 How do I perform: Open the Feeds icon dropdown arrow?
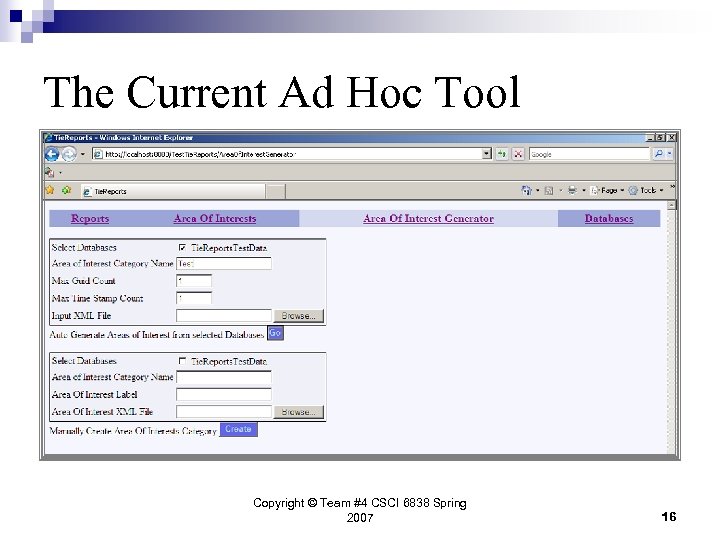tap(561, 191)
